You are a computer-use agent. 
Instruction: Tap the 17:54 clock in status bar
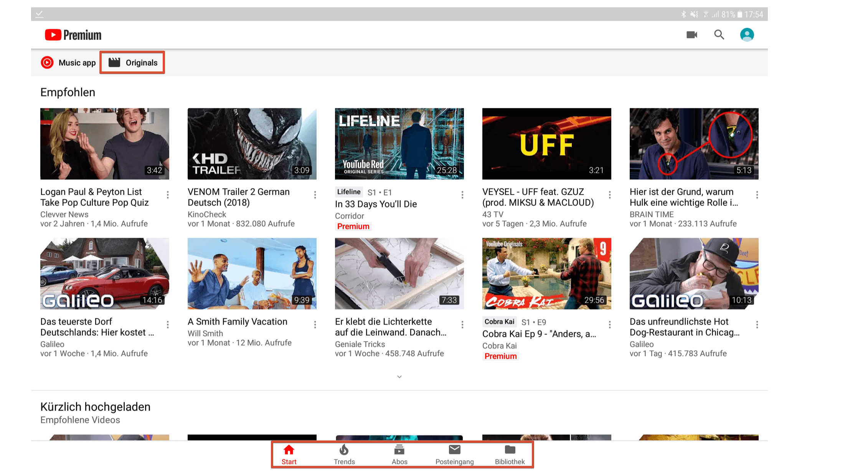pyautogui.click(x=754, y=15)
